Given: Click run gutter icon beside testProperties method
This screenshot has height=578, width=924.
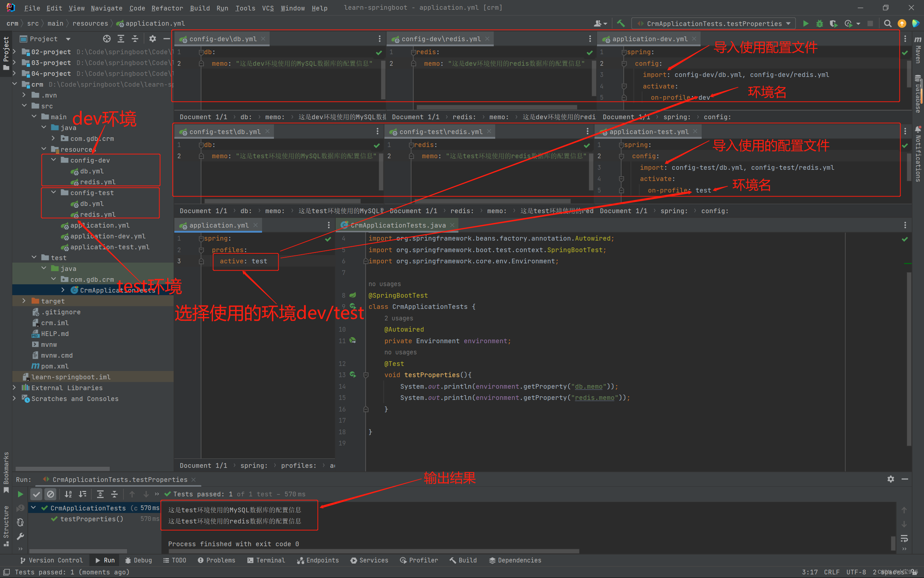Looking at the screenshot, I should click(x=353, y=375).
